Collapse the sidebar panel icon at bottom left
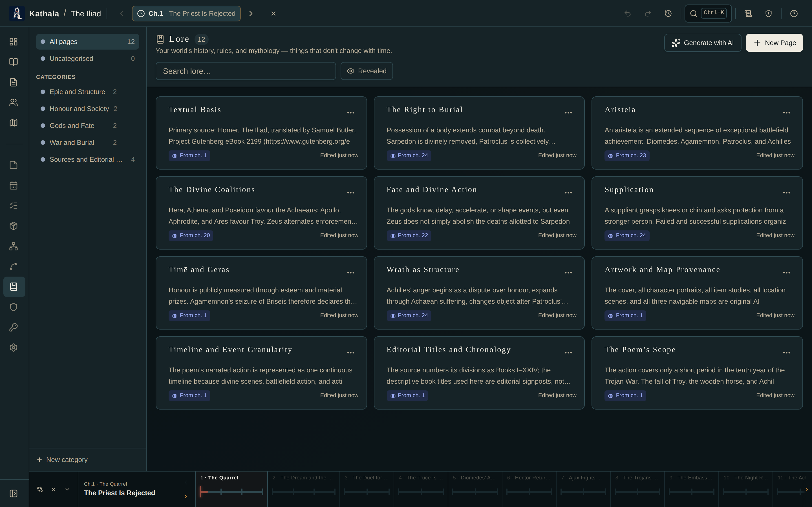This screenshot has width=812, height=507. 14,493
